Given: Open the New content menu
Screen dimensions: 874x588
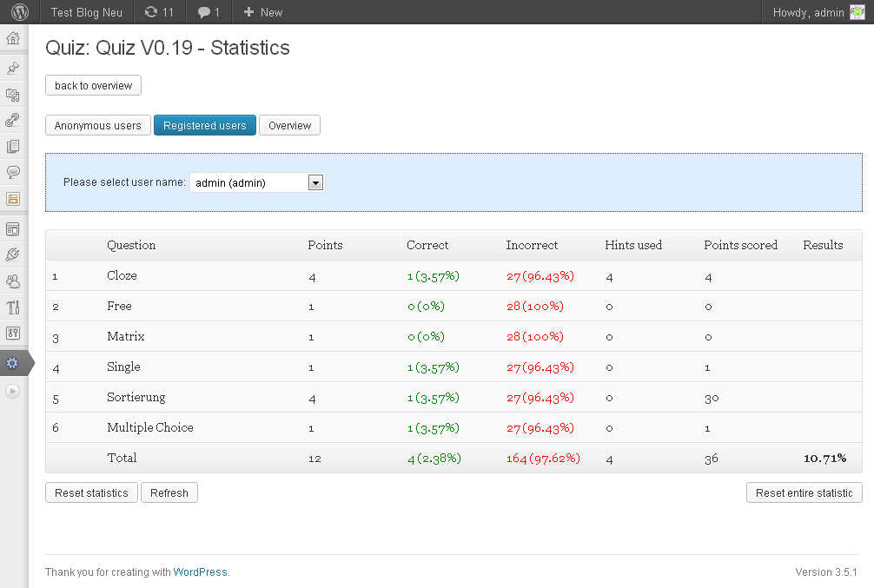Looking at the screenshot, I should pos(262,12).
